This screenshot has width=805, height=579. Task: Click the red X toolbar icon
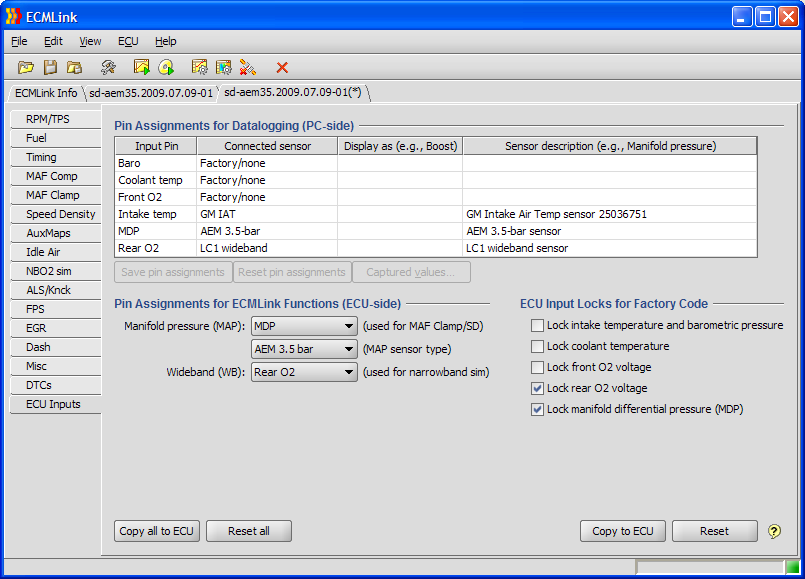(282, 67)
